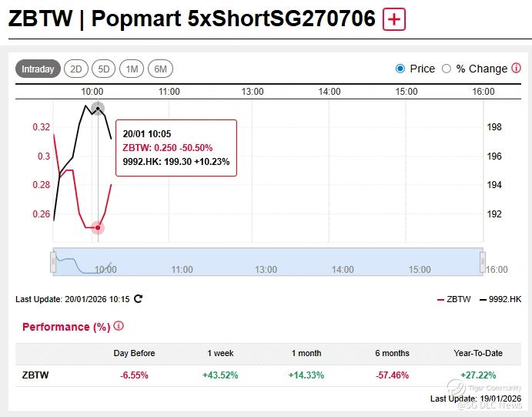Viewport: 532px width, 417px height.
Task: Click the refresh icon beside Last Update
Action: coord(138,298)
